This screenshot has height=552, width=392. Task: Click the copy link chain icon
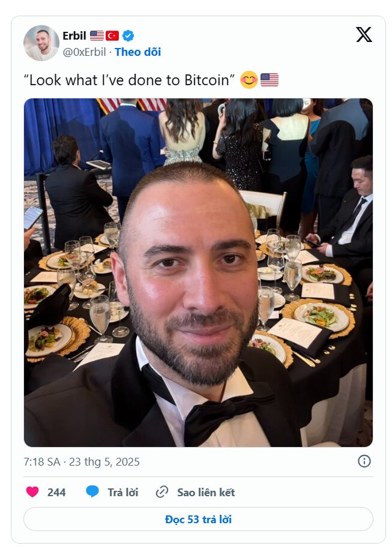162,492
